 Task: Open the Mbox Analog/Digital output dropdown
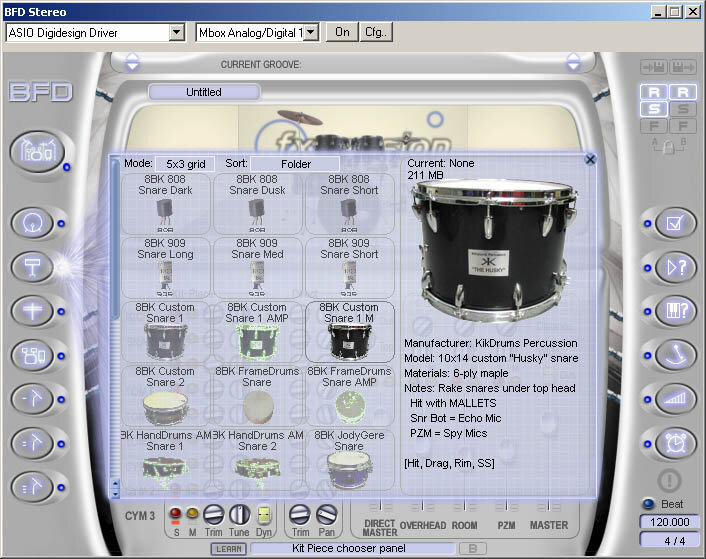[x=311, y=32]
